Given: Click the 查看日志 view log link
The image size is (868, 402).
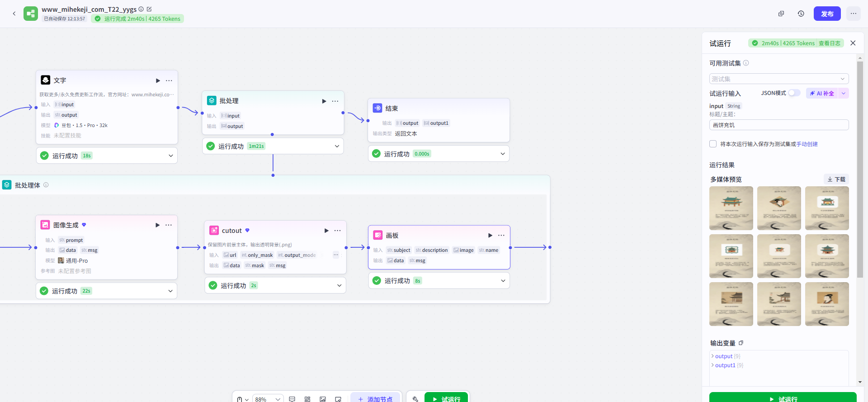Looking at the screenshot, I should (x=829, y=43).
